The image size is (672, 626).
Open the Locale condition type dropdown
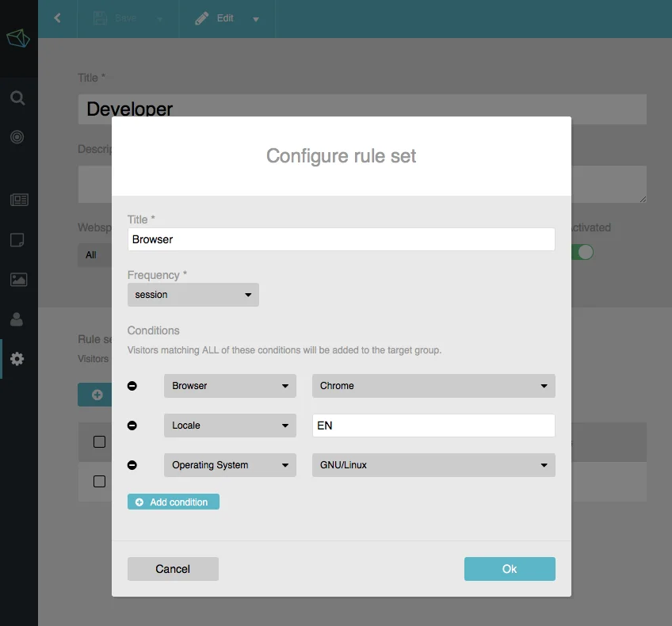coord(230,426)
